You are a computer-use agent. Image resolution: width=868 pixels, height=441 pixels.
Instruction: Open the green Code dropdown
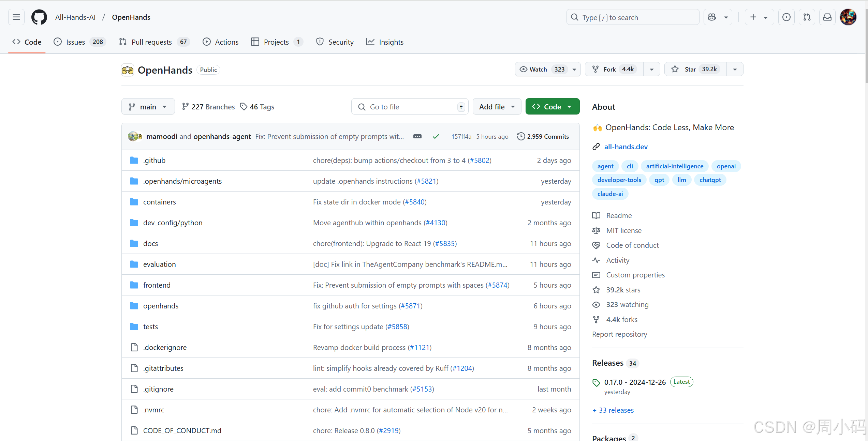coord(553,107)
